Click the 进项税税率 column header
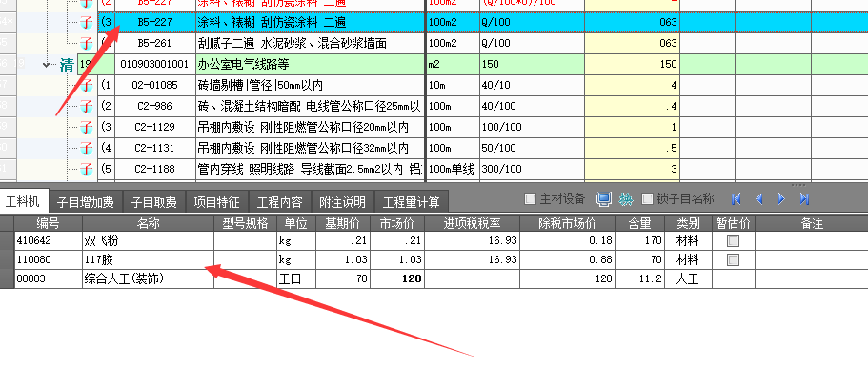This screenshot has height=370, width=868. (x=473, y=223)
